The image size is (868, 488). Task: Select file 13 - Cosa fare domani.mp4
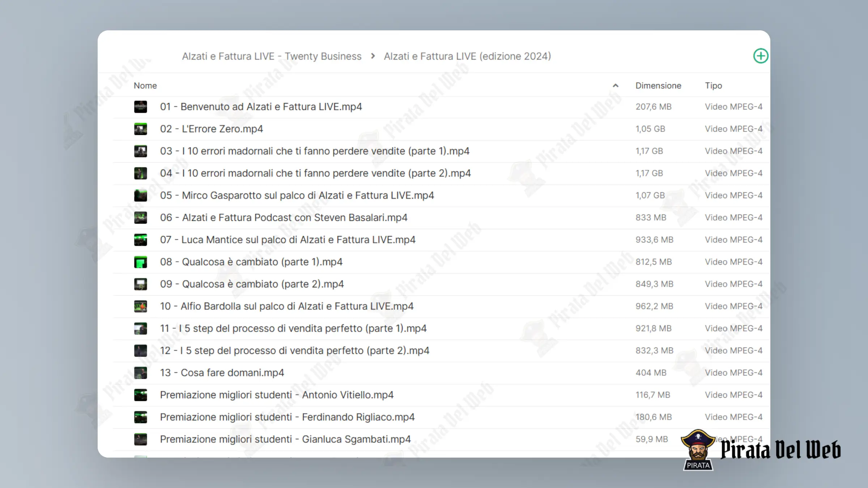click(222, 373)
